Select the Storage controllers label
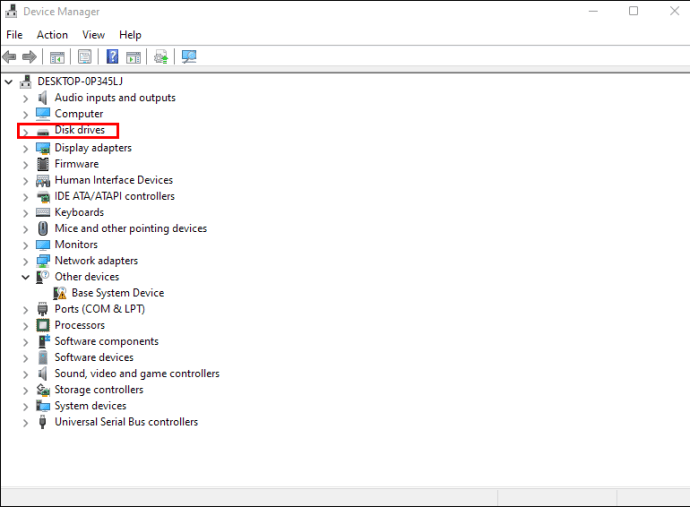 (x=99, y=389)
